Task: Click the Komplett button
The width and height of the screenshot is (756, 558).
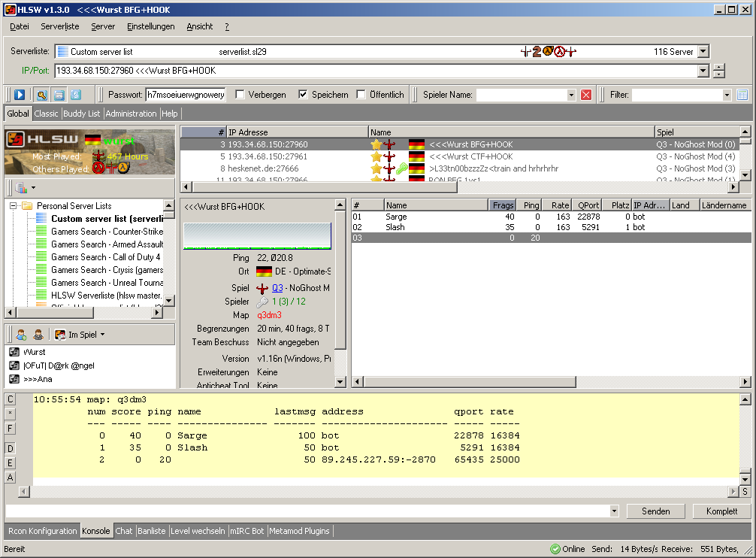Action: coord(721,511)
